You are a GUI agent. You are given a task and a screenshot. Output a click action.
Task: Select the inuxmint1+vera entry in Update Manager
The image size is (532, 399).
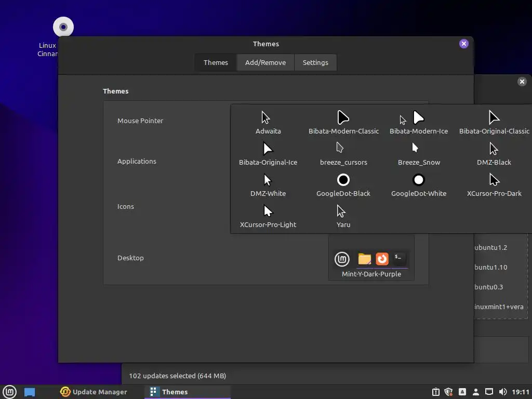499,307
